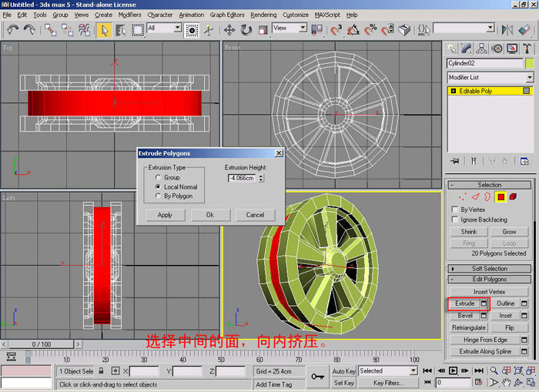Expand the Soft Selection rollout
The width and height of the screenshot is (539, 392).
(x=490, y=269)
